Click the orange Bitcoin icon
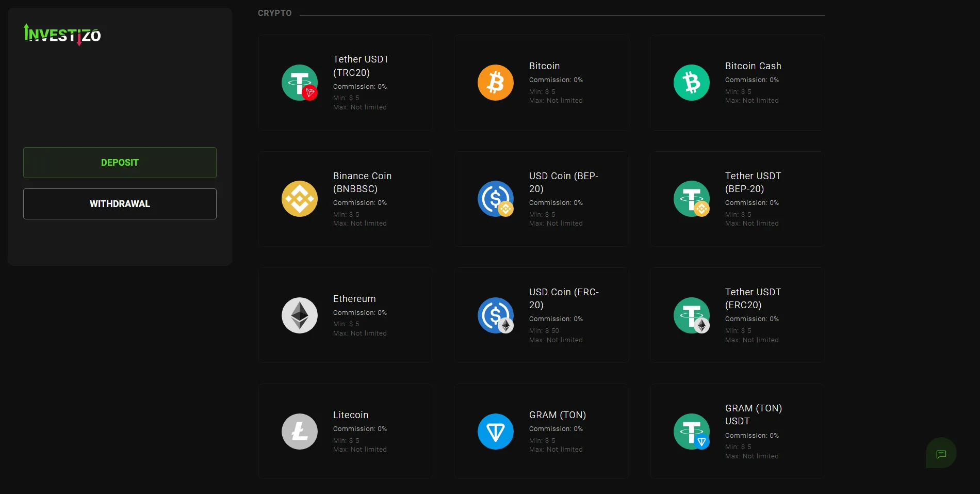This screenshot has height=494, width=980. click(x=496, y=83)
